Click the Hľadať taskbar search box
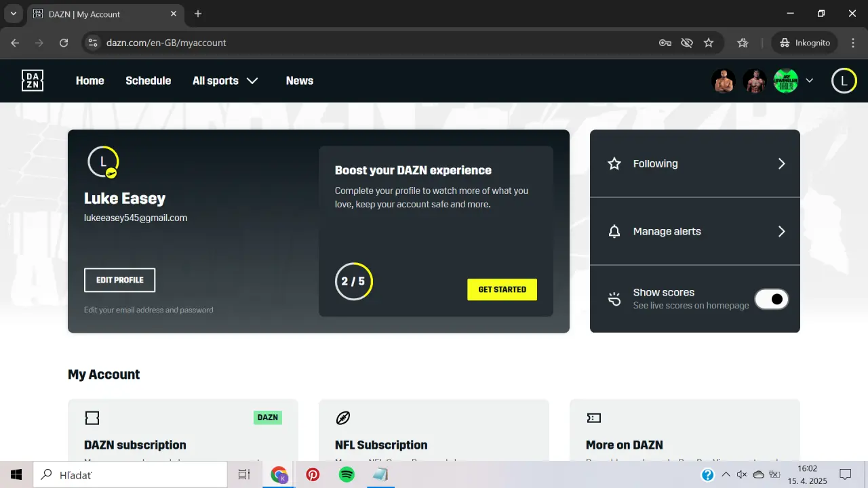This screenshot has width=868, height=488. 130,474
